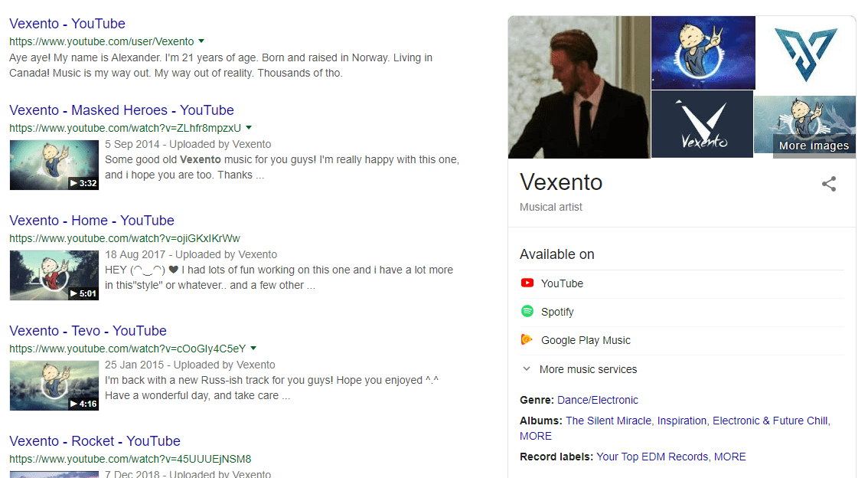Click the Rocket video watch URL
Screen dimensions: 868x478
(x=130, y=459)
